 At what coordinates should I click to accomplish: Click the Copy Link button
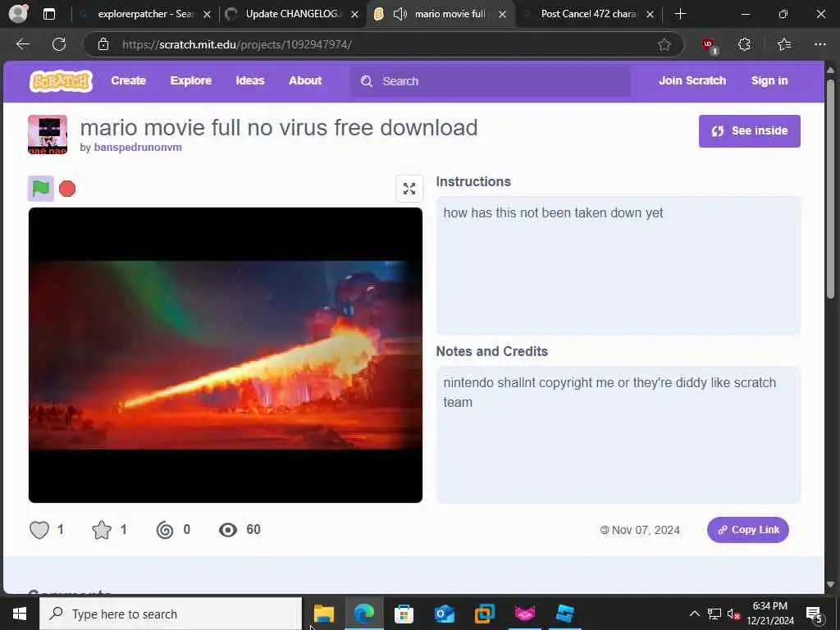(x=748, y=530)
